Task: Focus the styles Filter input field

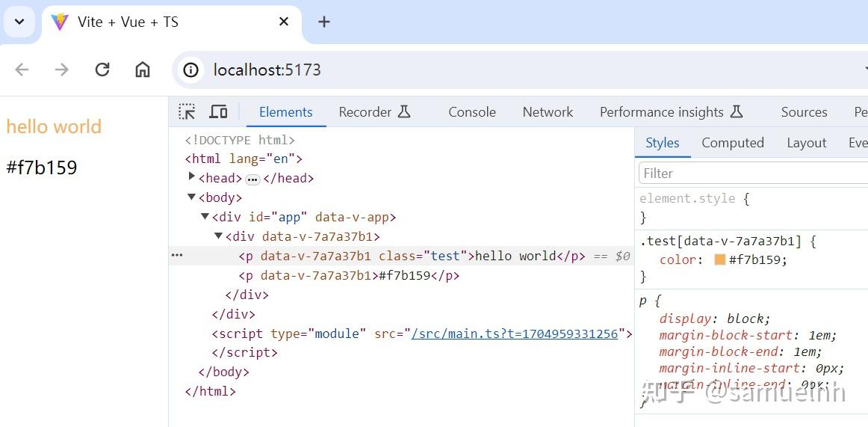Action: [x=751, y=173]
